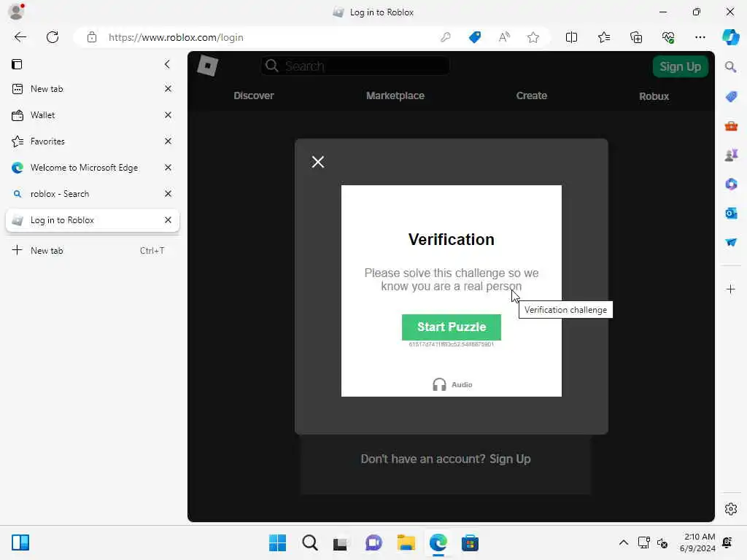Open Collections toolbar icon
Screen dimensions: 747x560
click(x=636, y=37)
